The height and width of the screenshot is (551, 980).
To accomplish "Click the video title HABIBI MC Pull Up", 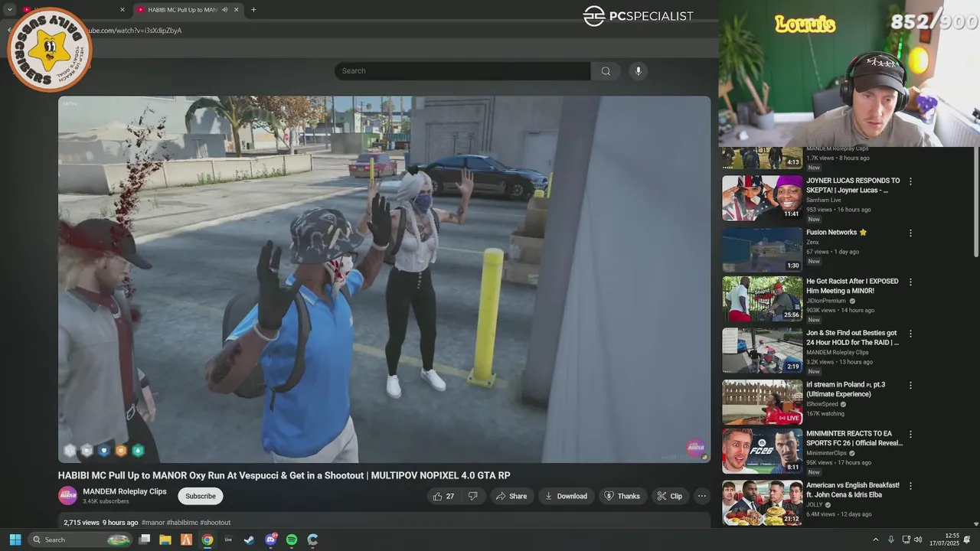I will (284, 475).
